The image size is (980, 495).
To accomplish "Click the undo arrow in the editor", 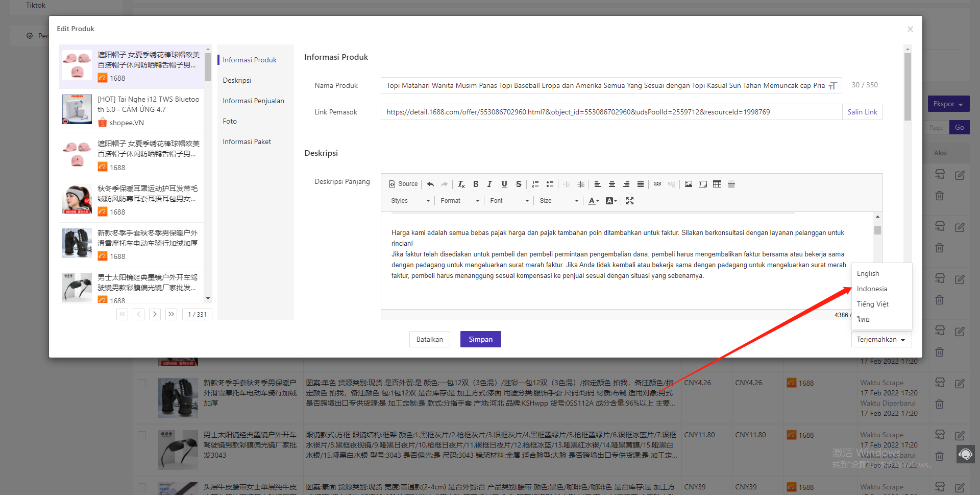I will click(x=430, y=184).
